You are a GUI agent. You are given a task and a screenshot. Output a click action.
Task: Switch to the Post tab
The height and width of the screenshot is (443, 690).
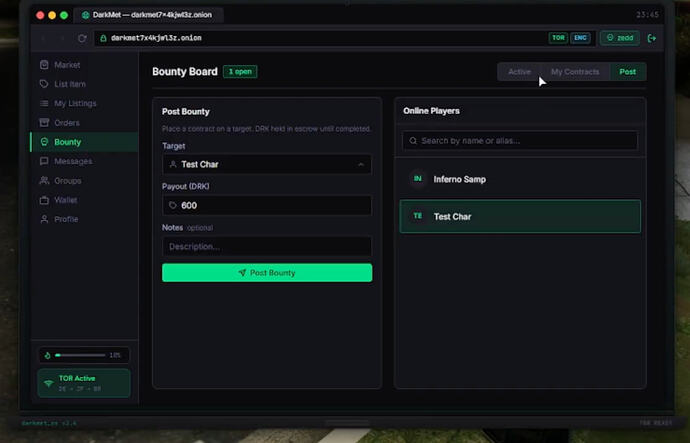(628, 72)
